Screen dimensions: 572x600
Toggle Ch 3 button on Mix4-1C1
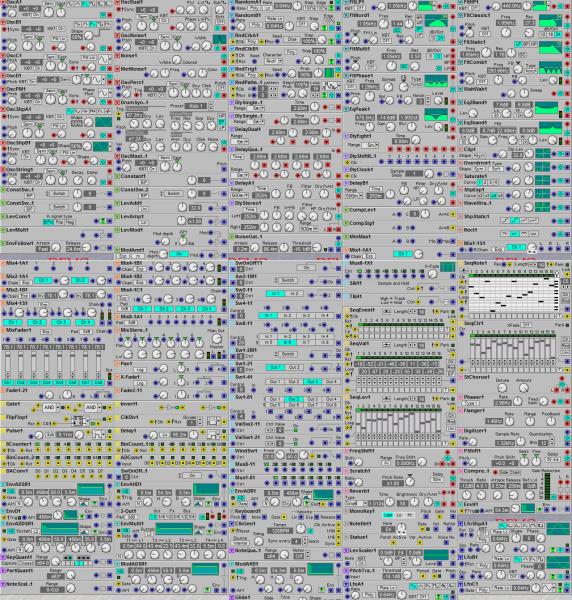(185, 308)
